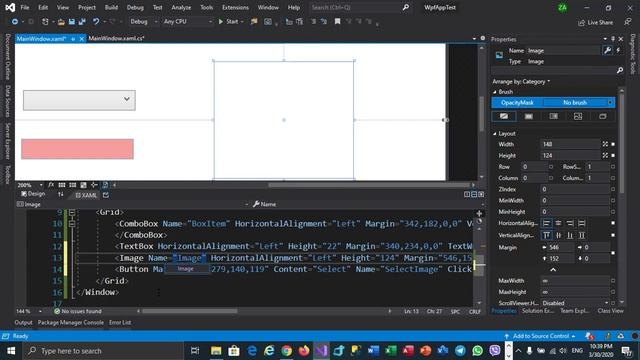The width and height of the screenshot is (640, 360).
Task: Click the Start debugging button
Action: 231,22
